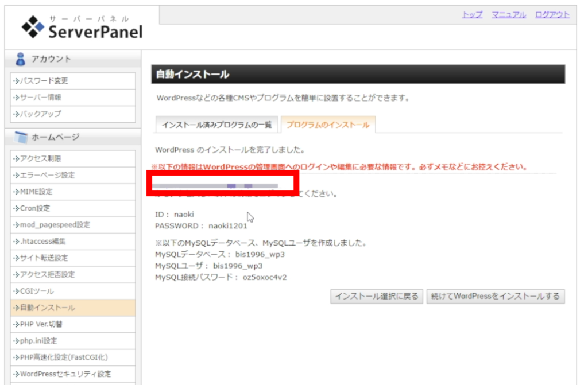Open エラーページ設定 menu item
The image size is (588, 385).
(x=73, y=175)
